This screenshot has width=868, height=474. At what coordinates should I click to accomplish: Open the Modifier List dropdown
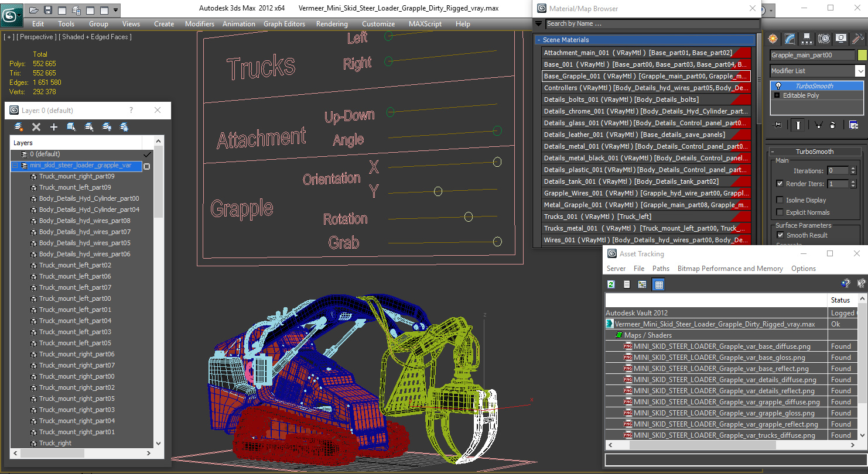[x=860, y=71]
